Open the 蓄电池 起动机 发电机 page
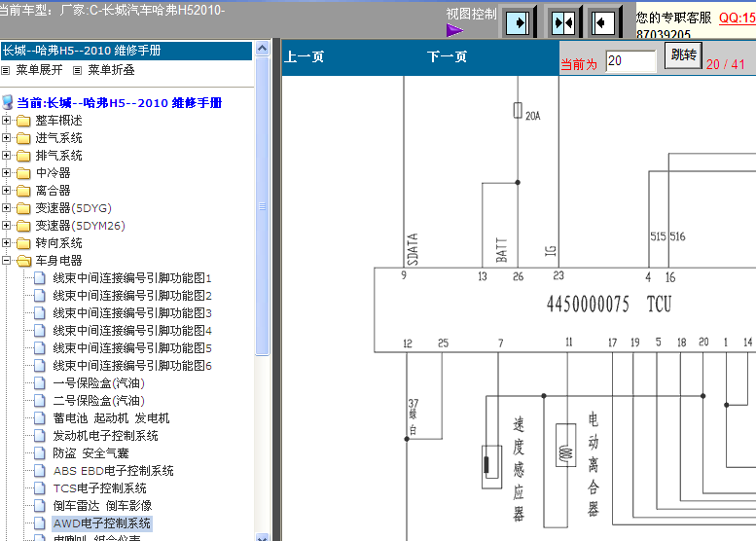Viewport: 756px width, 541px height. pos(111,418)
